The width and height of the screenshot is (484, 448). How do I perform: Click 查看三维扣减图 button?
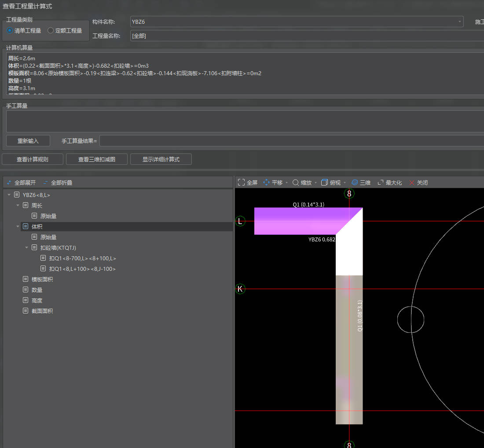97,160
